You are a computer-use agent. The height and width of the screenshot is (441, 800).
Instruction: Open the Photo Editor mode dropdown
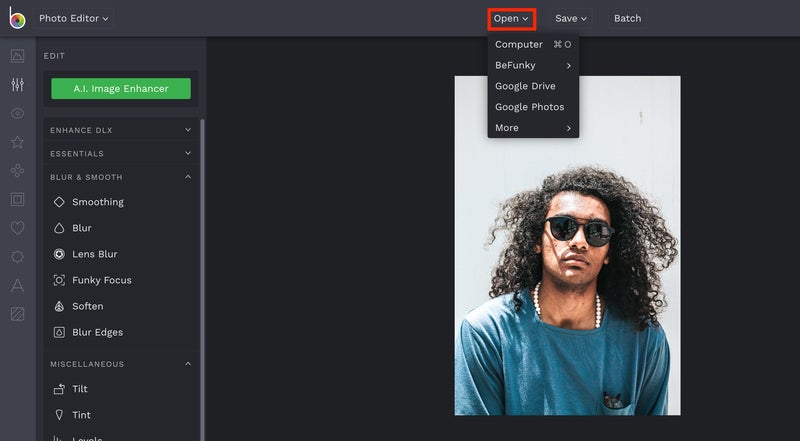pyautogui.click(x=73, y=18)
